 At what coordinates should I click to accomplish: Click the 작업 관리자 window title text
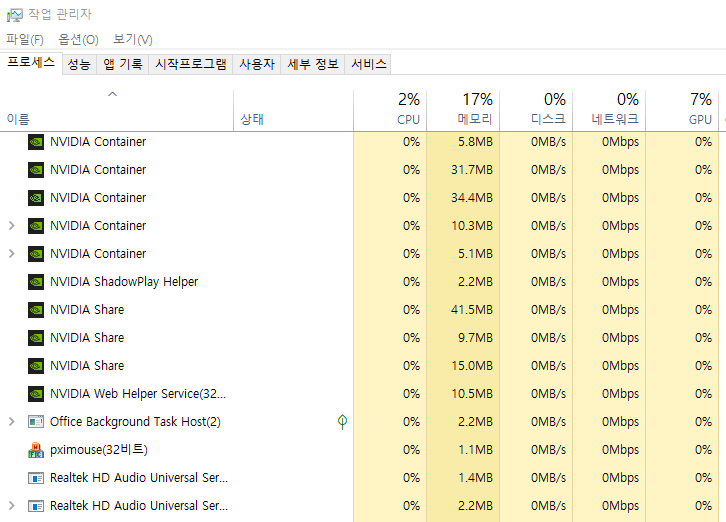tap(60, 14)
